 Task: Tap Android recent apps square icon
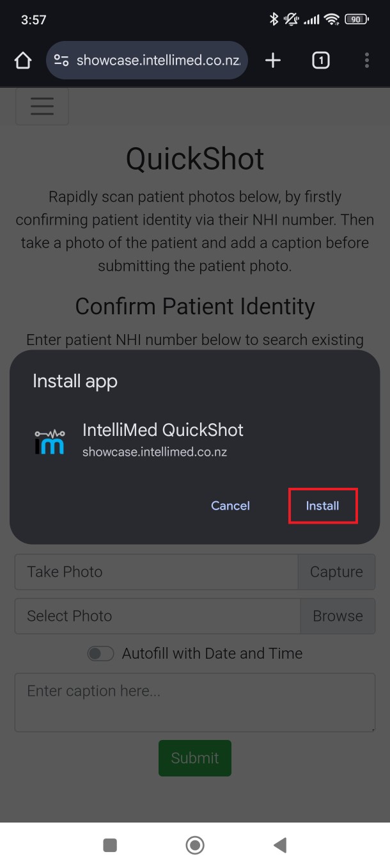pyautogui.click(x=110, y=846)
